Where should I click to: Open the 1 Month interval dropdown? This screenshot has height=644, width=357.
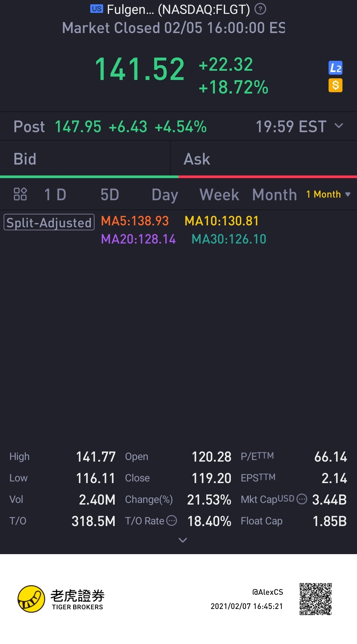[328, 194]
